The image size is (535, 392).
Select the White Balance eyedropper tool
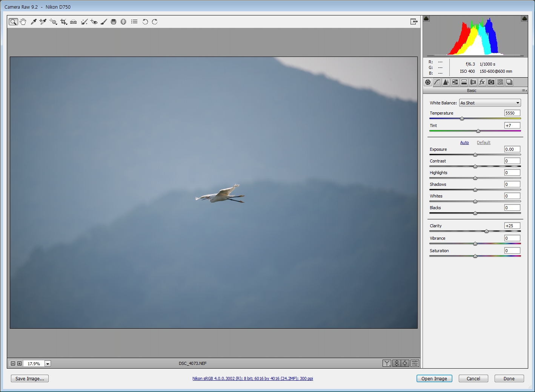(x=34, y=22)
